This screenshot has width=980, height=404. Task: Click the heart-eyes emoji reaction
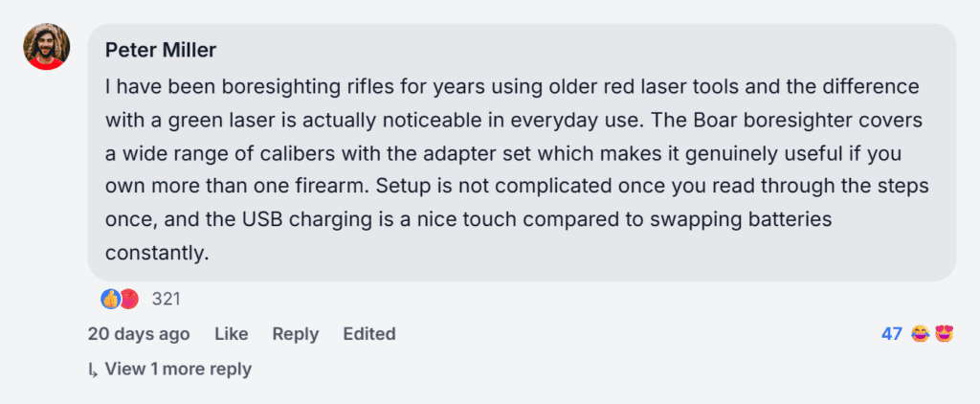point(944,334)
